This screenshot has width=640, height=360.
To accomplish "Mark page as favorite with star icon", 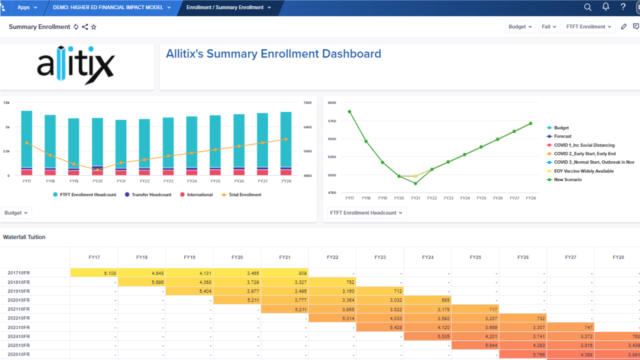I will (x=93, y=27).
